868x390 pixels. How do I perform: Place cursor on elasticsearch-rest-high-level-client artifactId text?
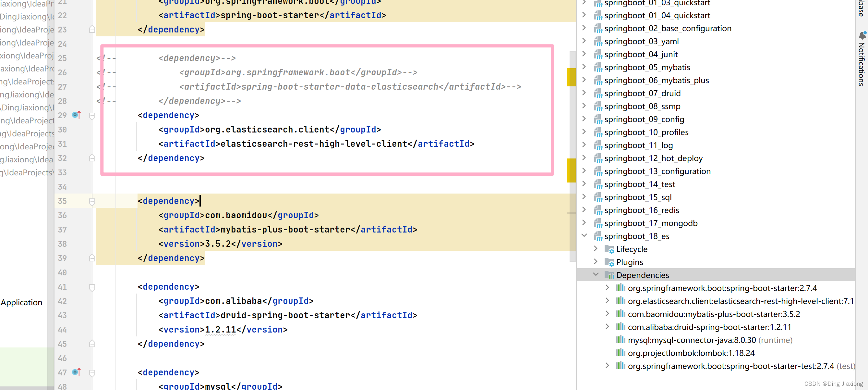pos(314,144)
